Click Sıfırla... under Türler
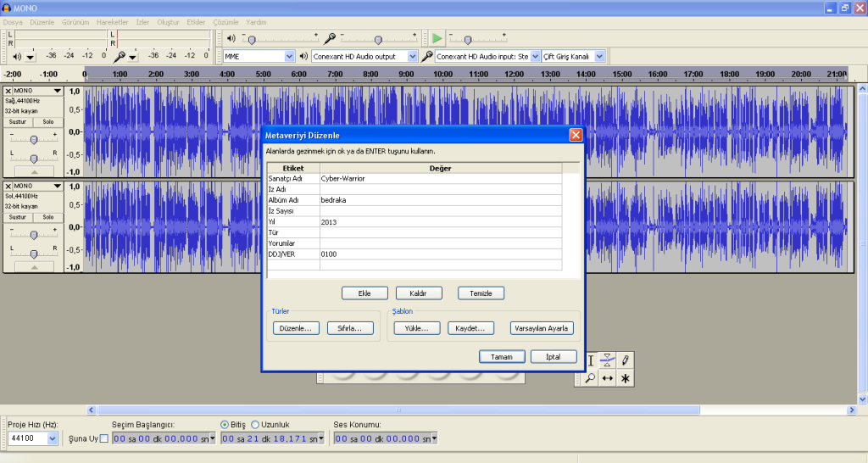868x463 pixels. (x=350, y=328)
